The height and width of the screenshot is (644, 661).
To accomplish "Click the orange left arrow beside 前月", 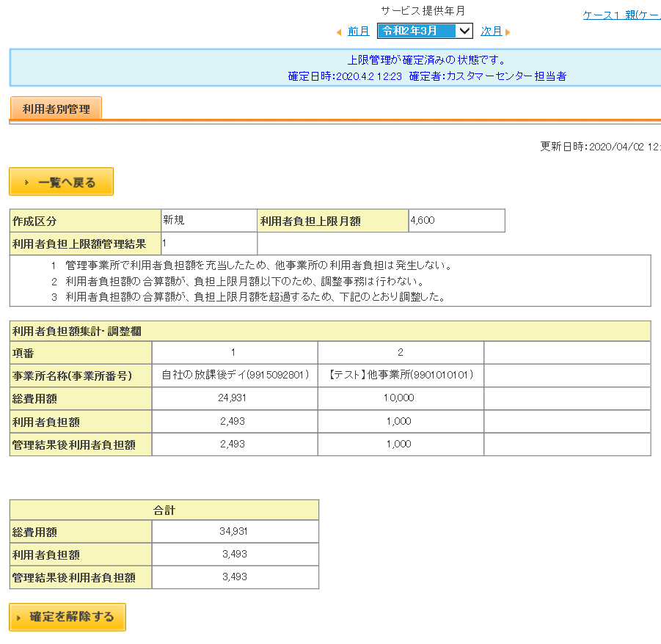I will click(339, 32).
